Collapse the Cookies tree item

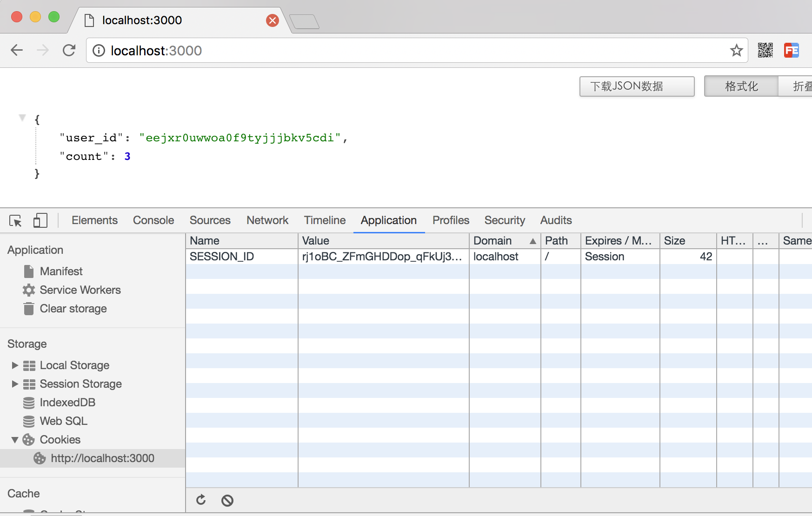click(x=15, y=440)
